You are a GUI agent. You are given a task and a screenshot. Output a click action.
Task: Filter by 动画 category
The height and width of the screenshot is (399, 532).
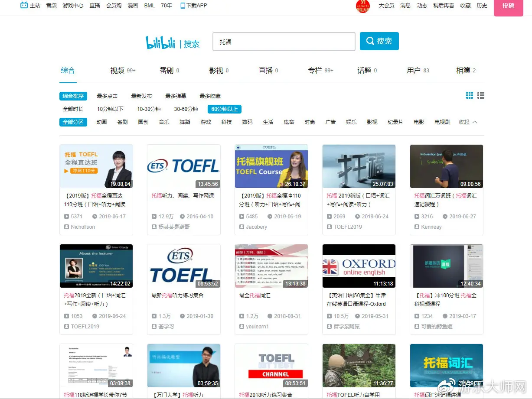(x=101, y=122)
